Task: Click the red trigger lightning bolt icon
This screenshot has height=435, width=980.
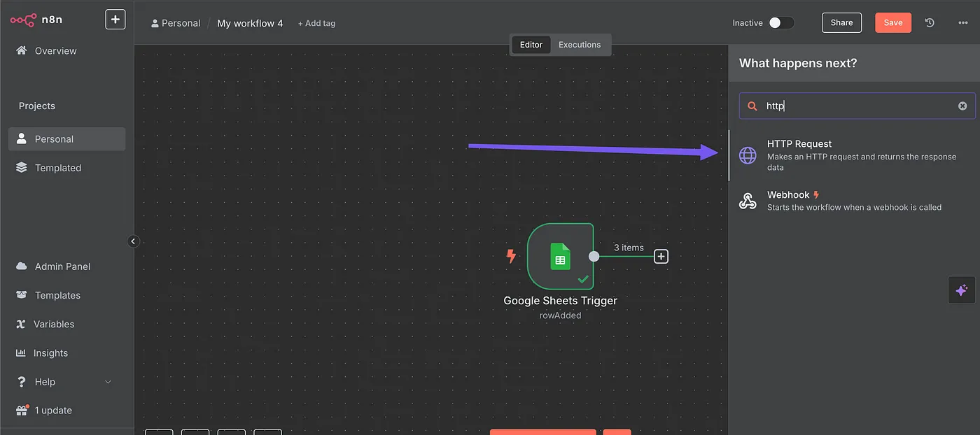Action: (511, 256)
